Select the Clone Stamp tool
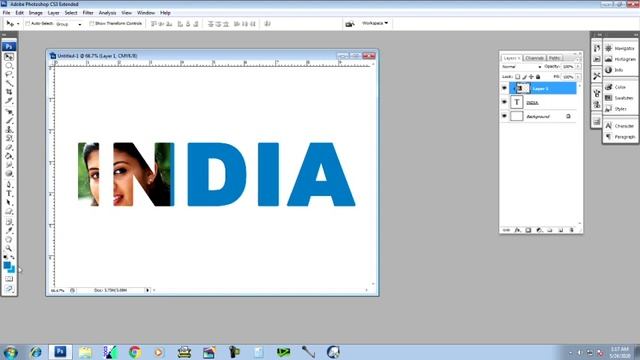This screenshot has height=360, width=640. [x=9, y=129]
